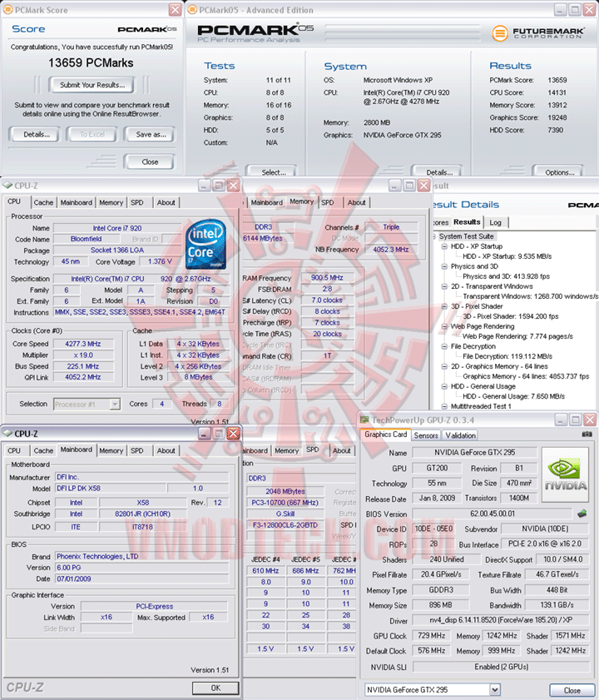Click the Motherboard model 'DFI LP DK X58'
This screenshot has height=700, width=599.
pyautogui.click(x=111, y=489)
